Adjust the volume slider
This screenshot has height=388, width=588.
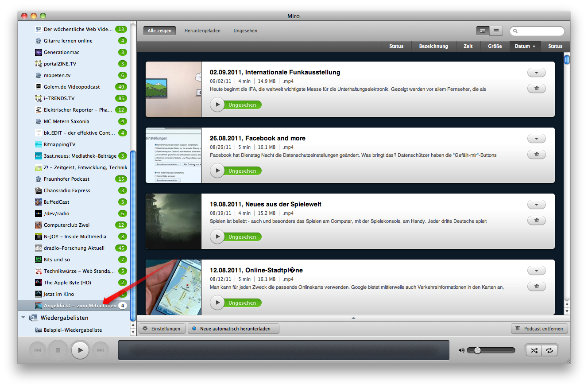point(477,350)
